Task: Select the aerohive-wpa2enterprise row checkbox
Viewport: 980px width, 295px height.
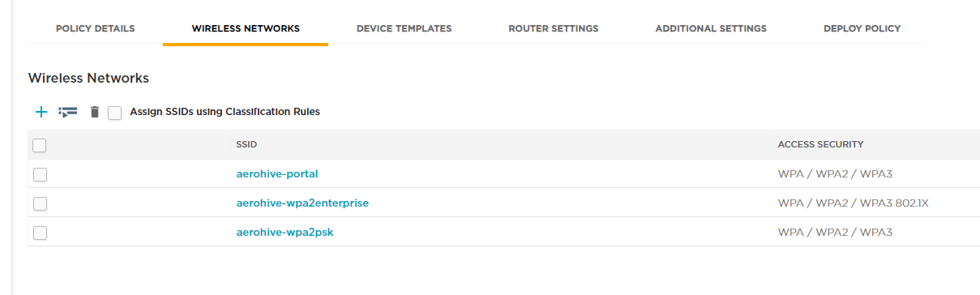Action: (x=40, y=203)
